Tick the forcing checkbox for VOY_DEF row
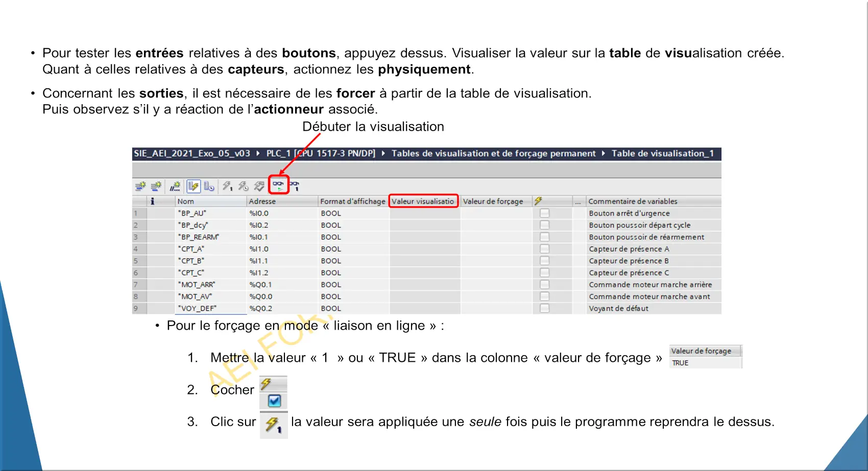The image size is (868, 471). (544, 308)
